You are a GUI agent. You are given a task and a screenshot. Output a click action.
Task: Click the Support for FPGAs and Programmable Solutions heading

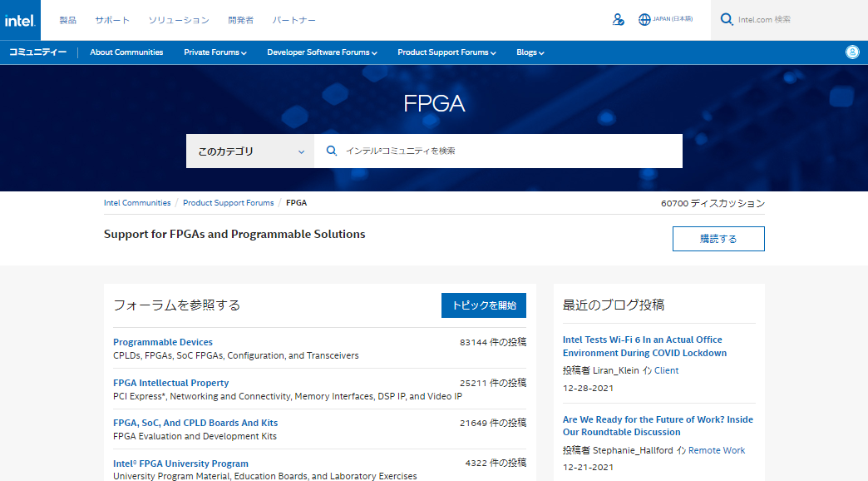[234, 235]
